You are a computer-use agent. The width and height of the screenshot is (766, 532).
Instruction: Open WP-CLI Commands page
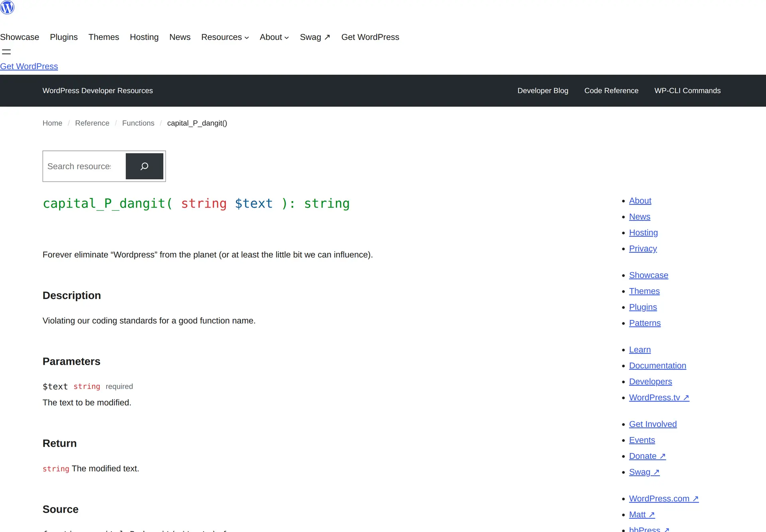point(687,91)
